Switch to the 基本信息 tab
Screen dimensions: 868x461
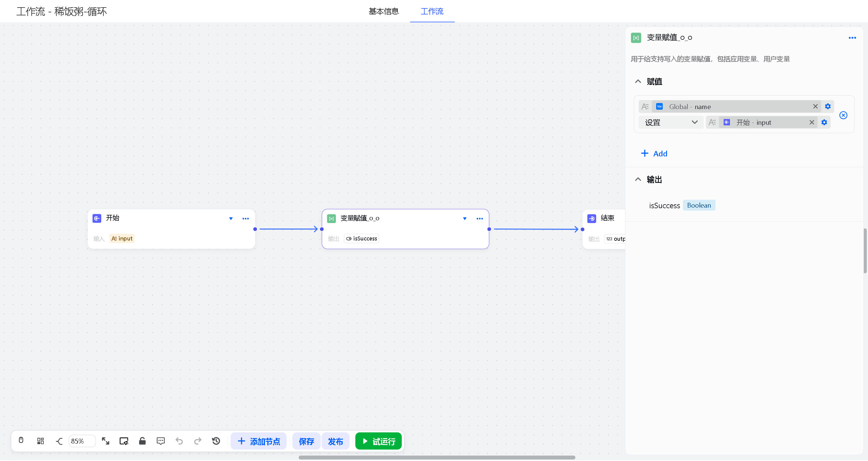point(383,11)
